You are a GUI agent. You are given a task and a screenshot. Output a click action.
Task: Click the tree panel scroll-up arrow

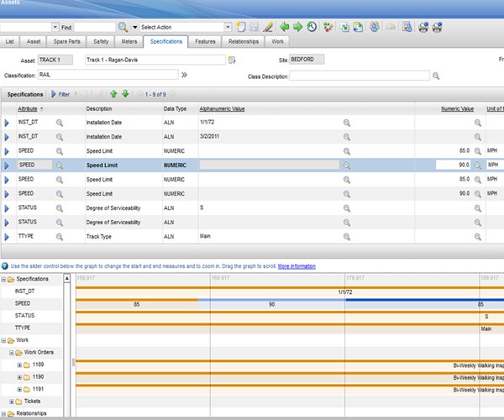(x=67, y=278)
